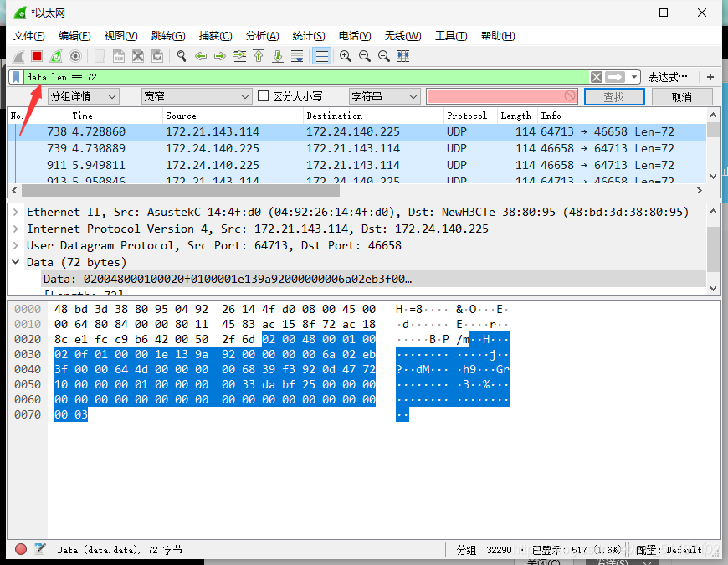The width and height of the screenshot is (728, 565).
Task: Click the red expert info circle
Action: point(21,549)
